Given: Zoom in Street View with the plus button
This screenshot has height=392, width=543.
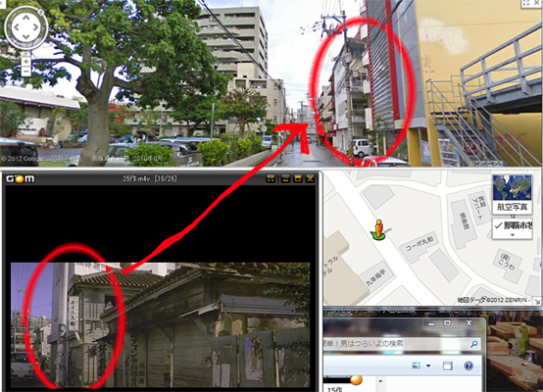Looking at the screenshot, I should click(x=25, y=62).
